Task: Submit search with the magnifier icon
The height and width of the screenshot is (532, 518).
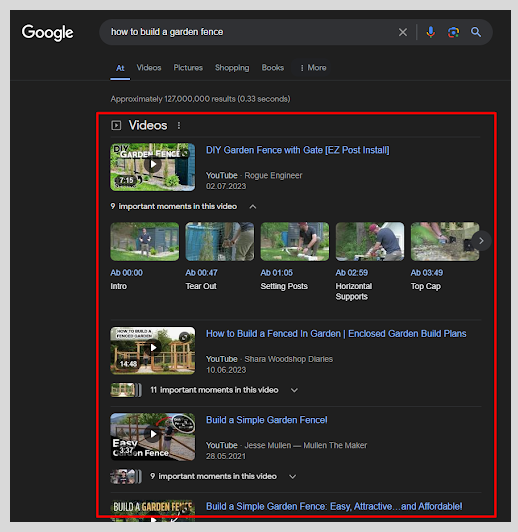Action: (x=476, y=32)
